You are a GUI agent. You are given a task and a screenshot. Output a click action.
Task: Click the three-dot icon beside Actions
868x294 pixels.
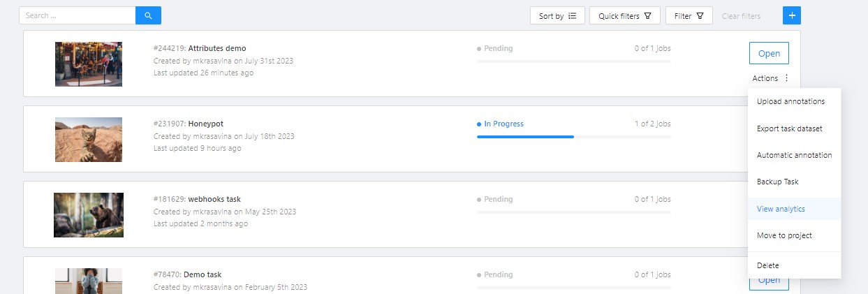click(x=786, y=78)
